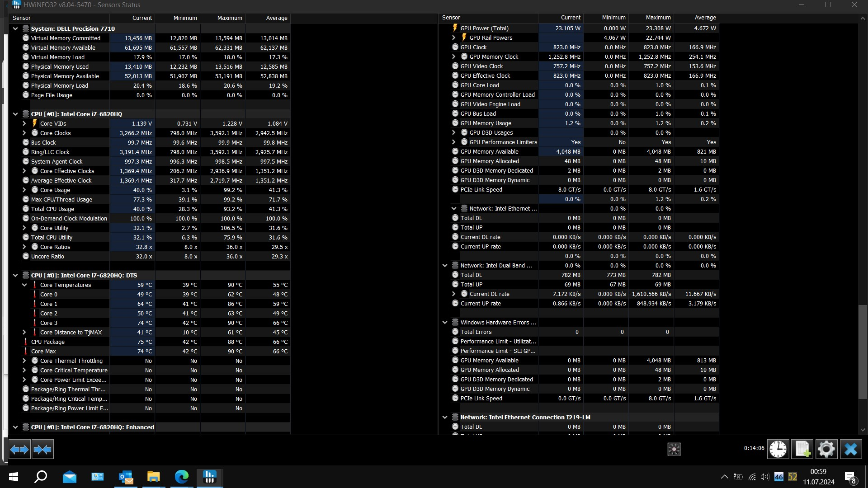This screenshot has width=868, height=488.
Task: Select the Total Errors row
Action: coord(579,332)
